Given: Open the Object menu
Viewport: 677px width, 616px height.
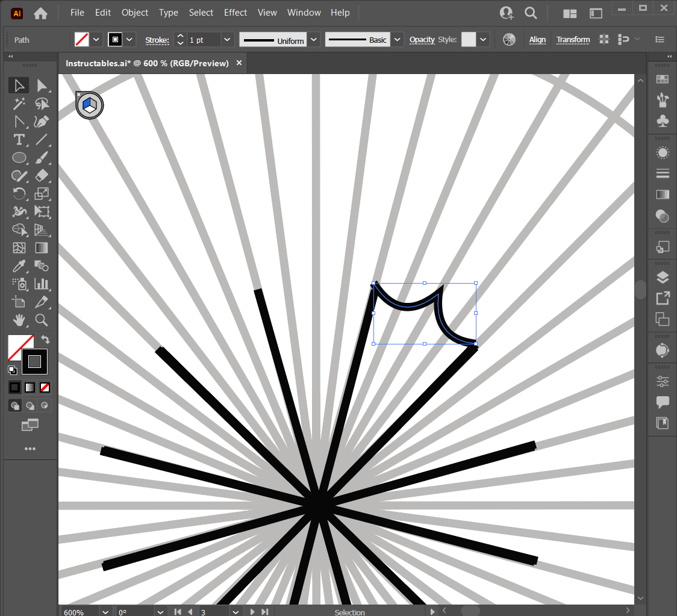Looking at the screenshot, I should coord(135,13).
